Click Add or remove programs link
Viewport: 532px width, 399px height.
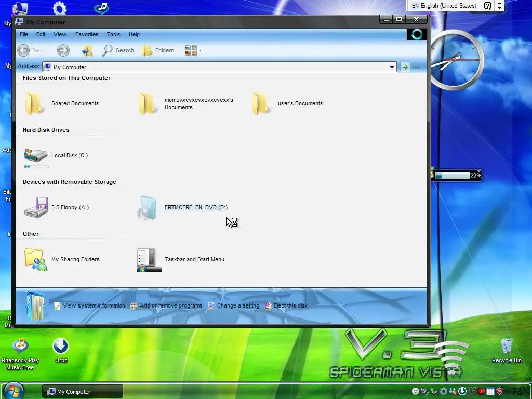click(x=166, y=305)
